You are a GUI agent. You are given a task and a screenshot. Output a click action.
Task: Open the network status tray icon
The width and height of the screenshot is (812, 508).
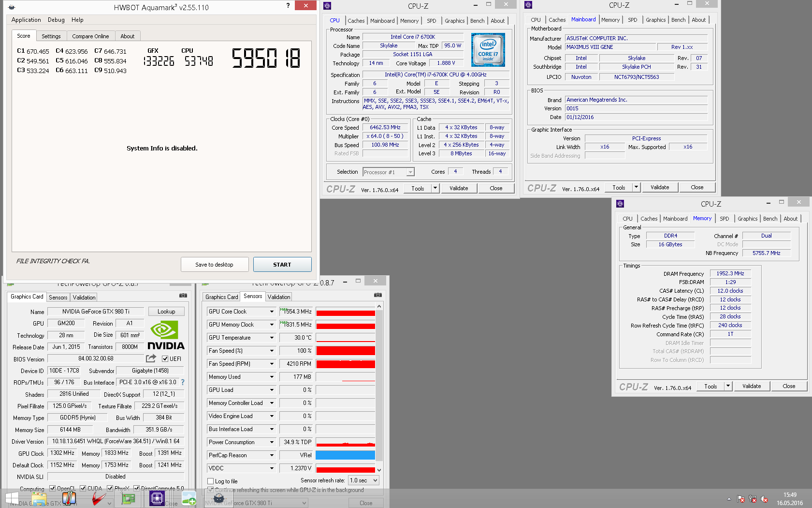click(753, 499)
